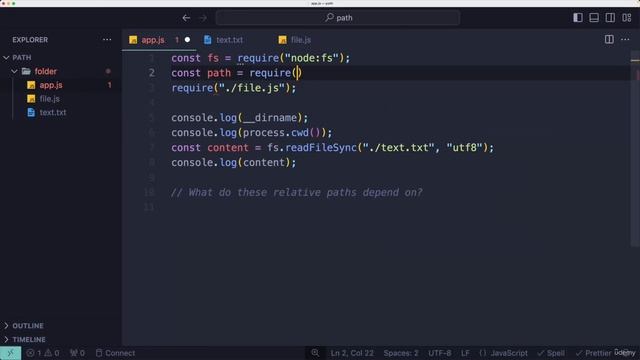
Task: Click __dirname in the console.log line
Action: [x=270, y=118]
